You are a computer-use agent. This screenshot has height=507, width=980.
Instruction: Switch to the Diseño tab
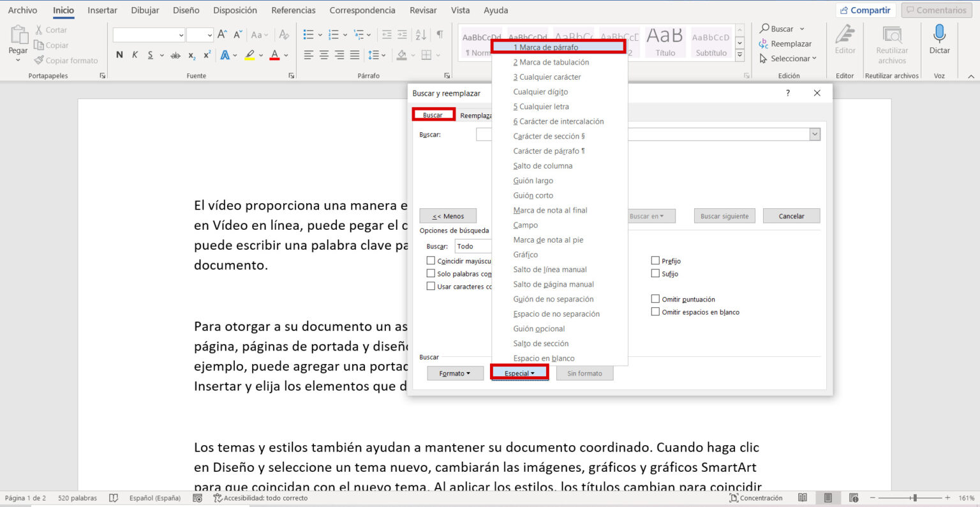tap(186, 10)
